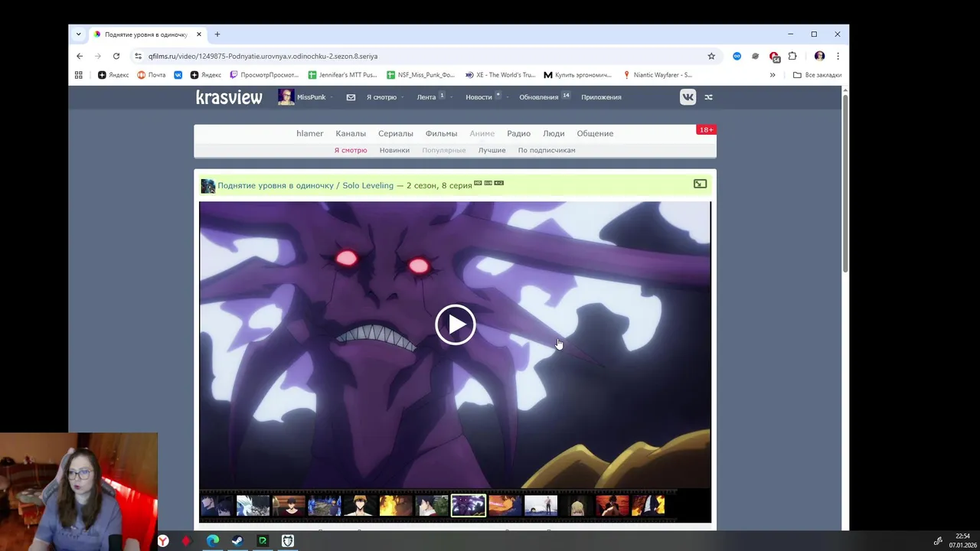
Task: Select the first thumbnail in the filmstrip
Action: [216, 505]
